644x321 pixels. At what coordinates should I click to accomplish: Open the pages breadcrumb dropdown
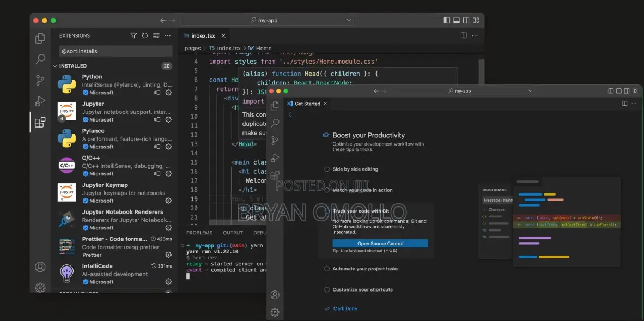click(192, 48)
